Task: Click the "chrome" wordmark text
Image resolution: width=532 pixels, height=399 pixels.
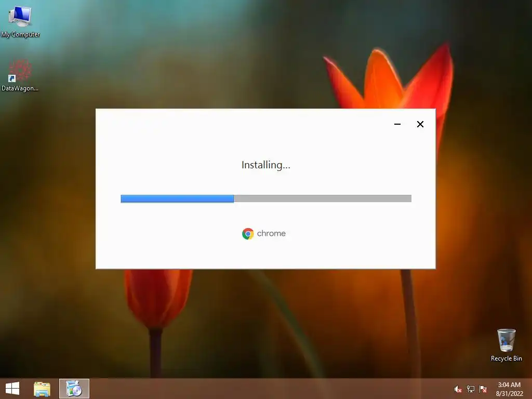Action: tap(271, 233)
